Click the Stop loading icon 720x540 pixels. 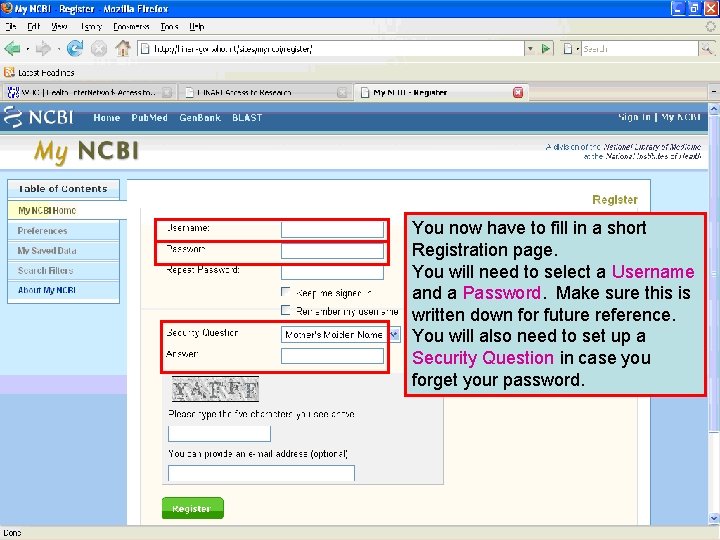(99, 48)
